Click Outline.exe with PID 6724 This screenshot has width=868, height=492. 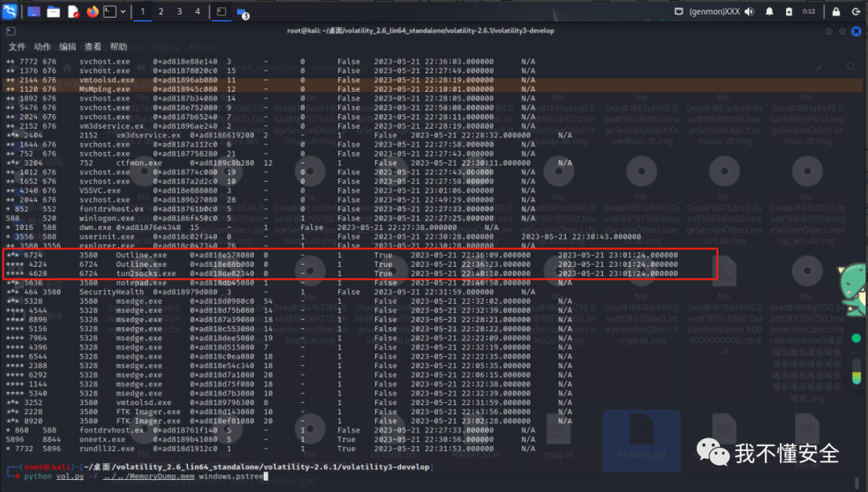coord(141,255)
